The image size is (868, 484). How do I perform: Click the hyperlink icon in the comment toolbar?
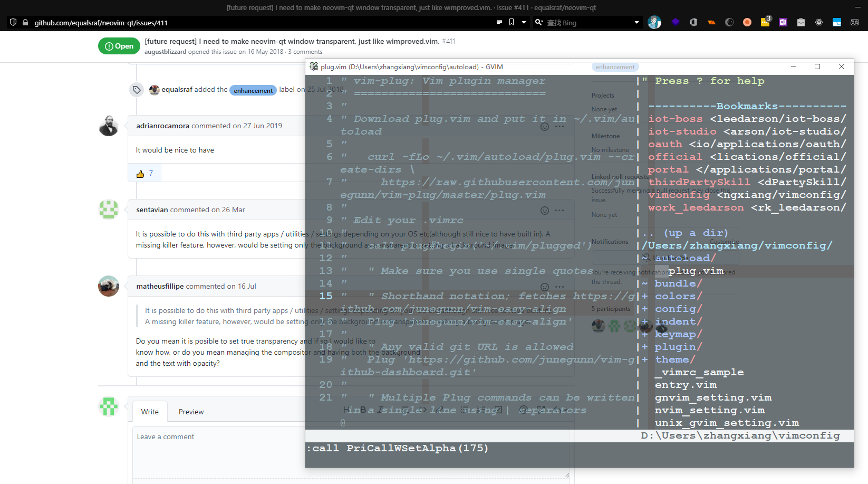tap(439, 411)
